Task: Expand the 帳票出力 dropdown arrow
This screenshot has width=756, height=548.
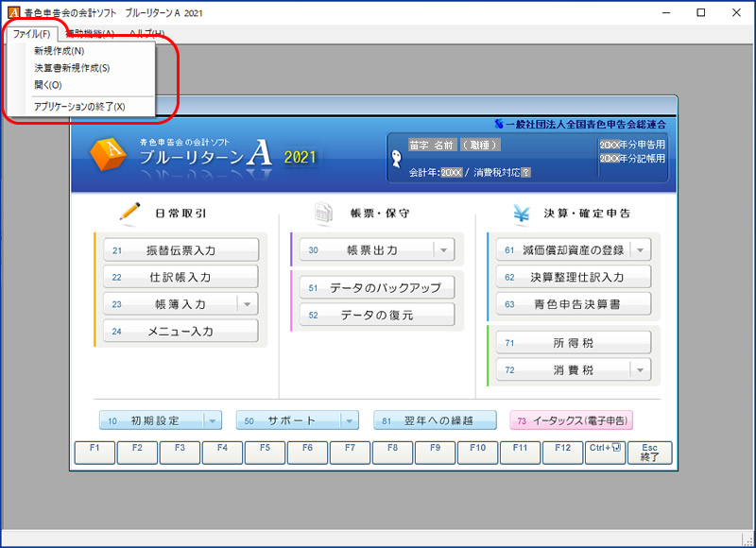Action: click(x=443, y=250)
